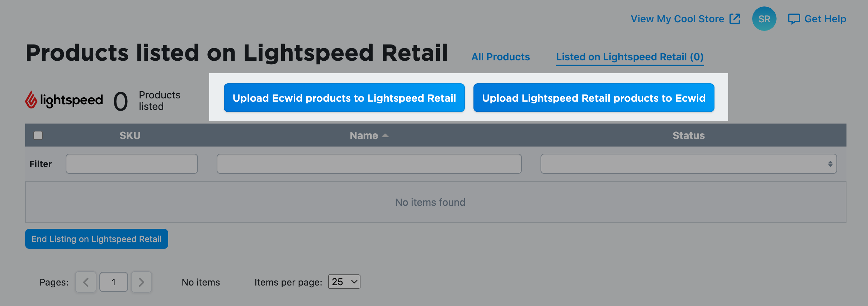Click the chat bubble icon next to Get Help
This screenshot has height=306, width=868.
point(794,19)
